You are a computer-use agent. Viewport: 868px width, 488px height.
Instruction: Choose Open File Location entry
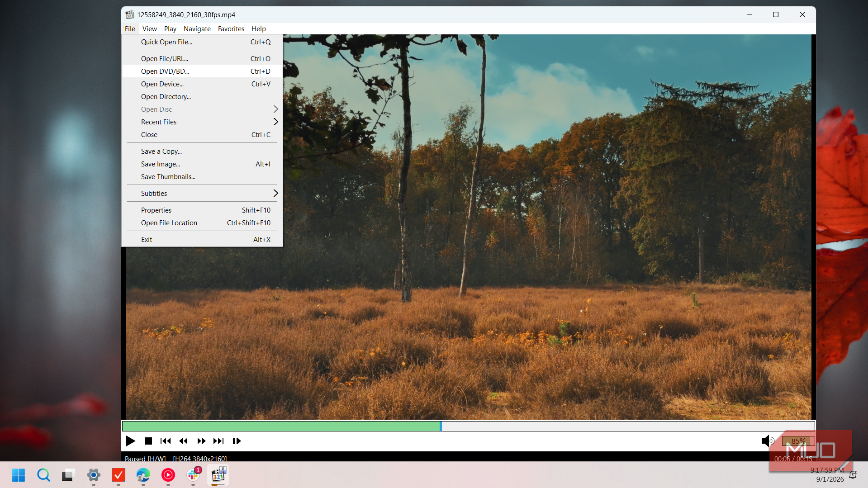click(x=202, y=223)
